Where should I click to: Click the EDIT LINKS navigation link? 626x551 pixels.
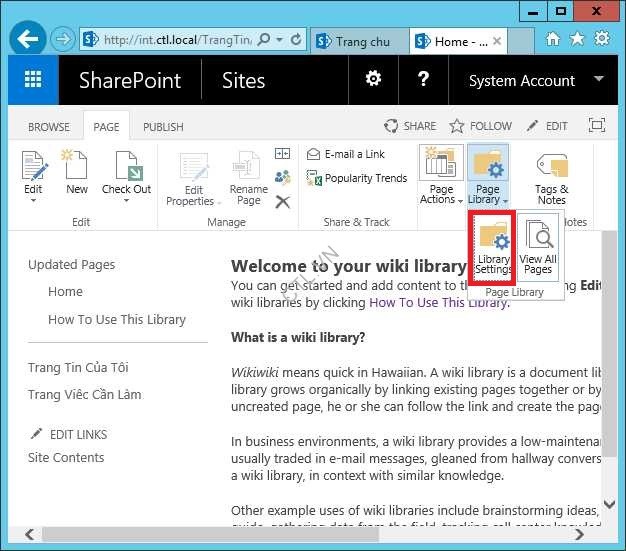pyautogui.click(x=78, y=434)
